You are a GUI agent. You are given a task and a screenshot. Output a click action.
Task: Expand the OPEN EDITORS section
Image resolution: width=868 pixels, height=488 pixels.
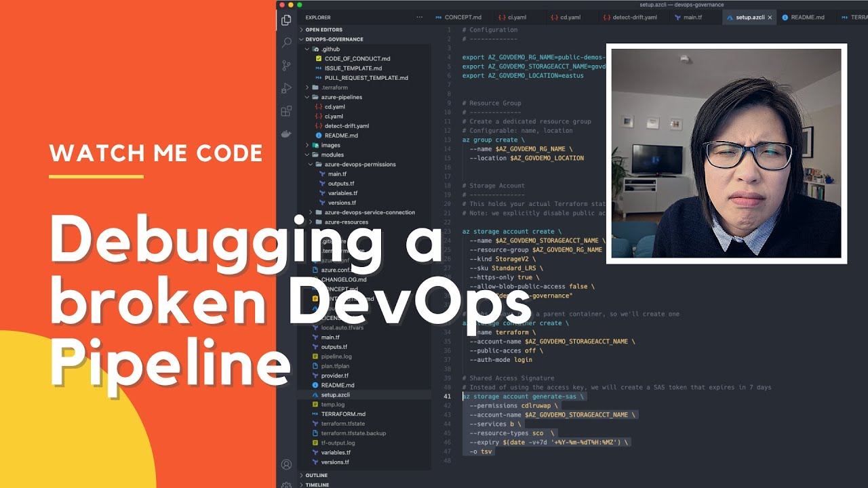(x=323, y=30)
